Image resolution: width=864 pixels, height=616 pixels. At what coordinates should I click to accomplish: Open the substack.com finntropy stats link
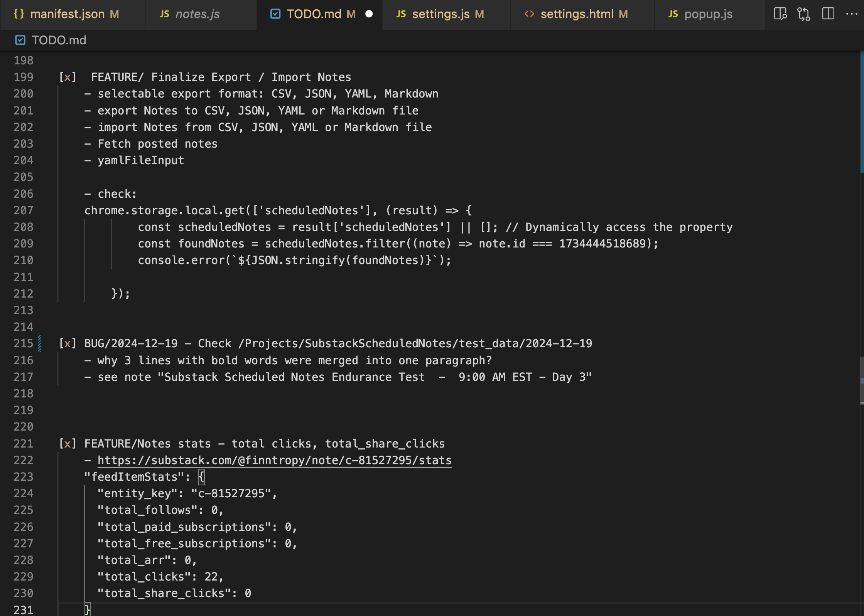click(274, 460)
